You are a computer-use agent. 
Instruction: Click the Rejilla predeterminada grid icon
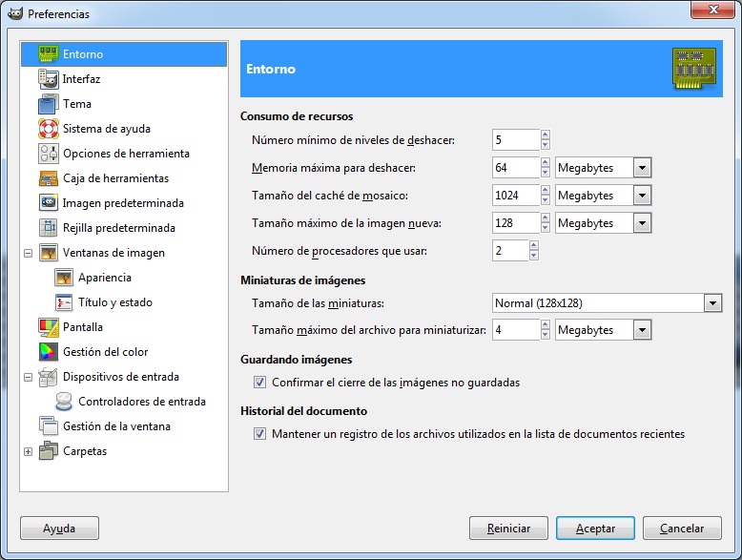tap(49, 228)
